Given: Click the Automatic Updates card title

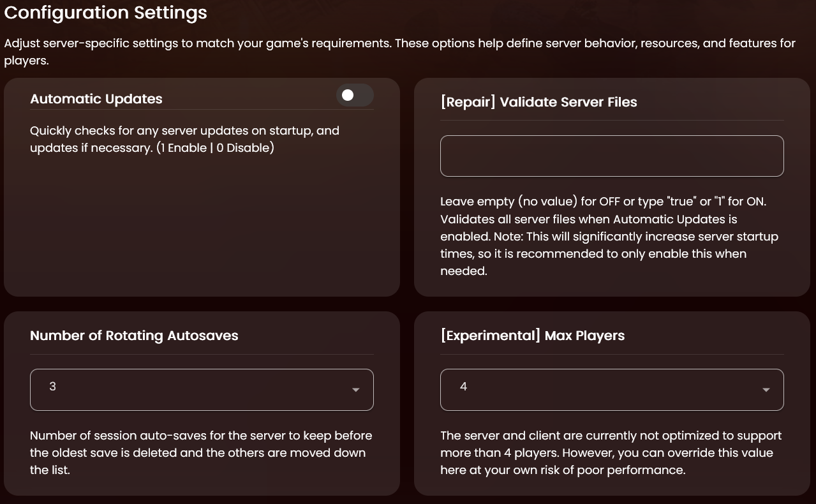Looking at the screenshot, I should point(96,99).
